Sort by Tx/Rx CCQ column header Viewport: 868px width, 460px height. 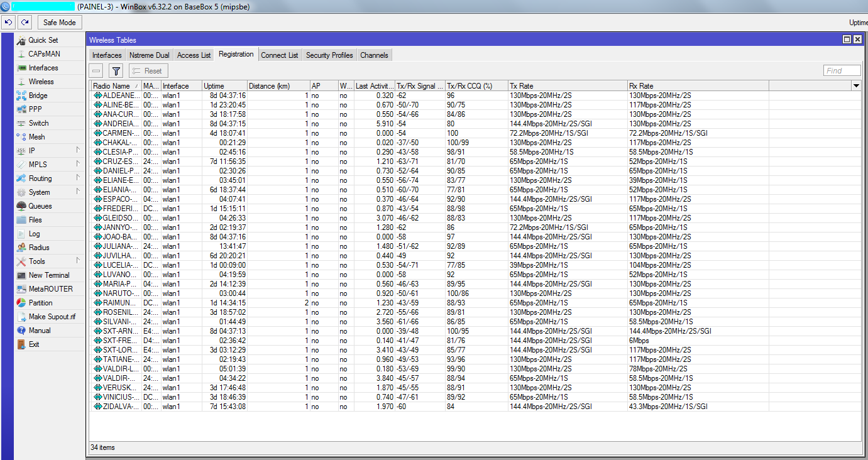pos(476,86)
